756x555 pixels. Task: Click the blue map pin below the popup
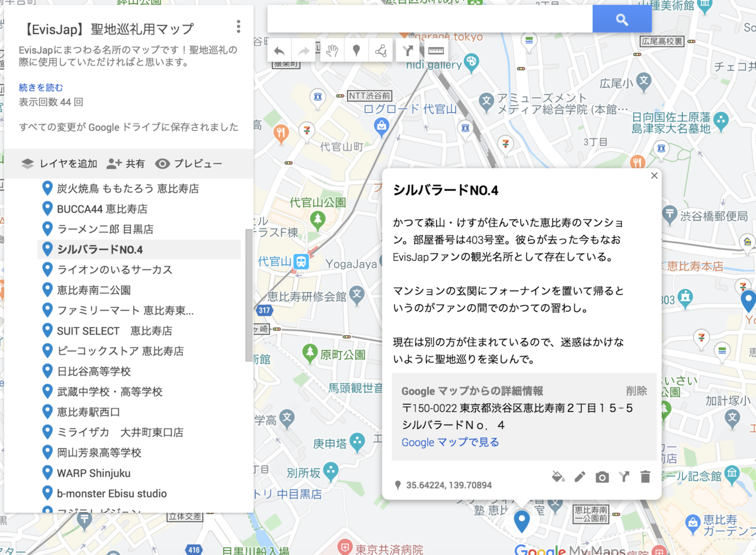point(522,522)
